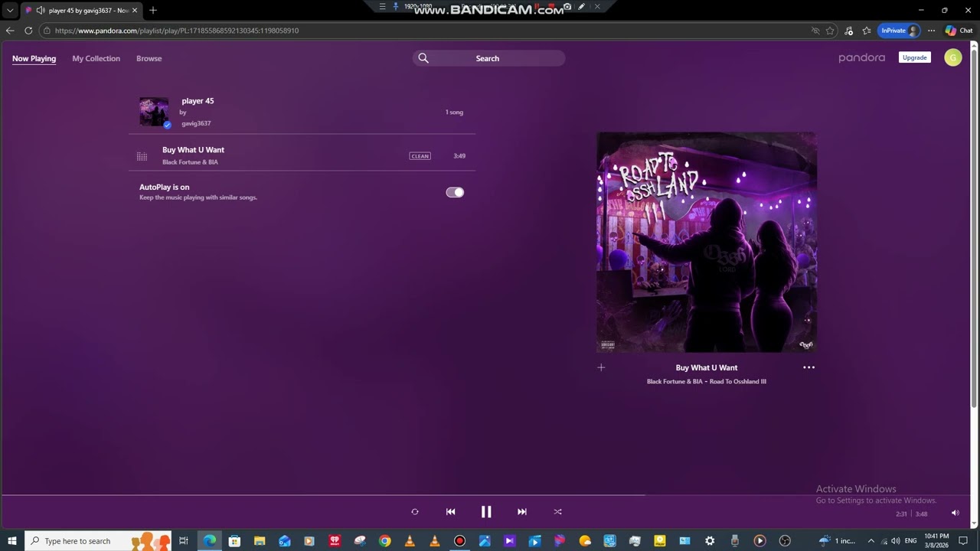The width and height of the screenshot is (980, 551).
Task: Skip to the previous track
Action: [450, 512]
